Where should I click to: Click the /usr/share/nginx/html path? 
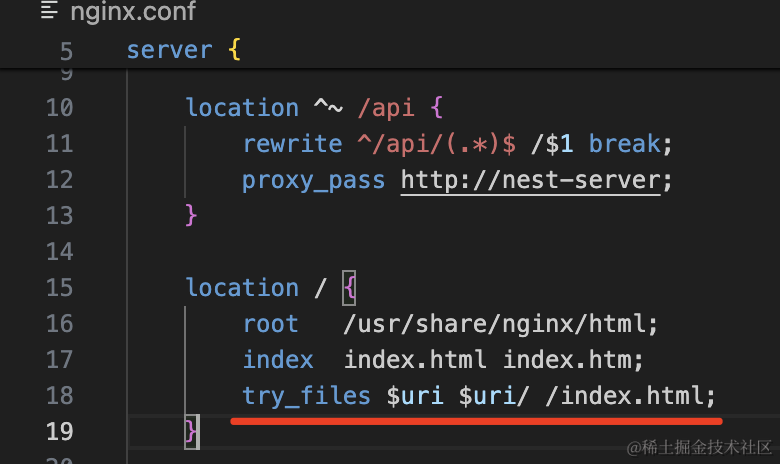coord(500,324)
